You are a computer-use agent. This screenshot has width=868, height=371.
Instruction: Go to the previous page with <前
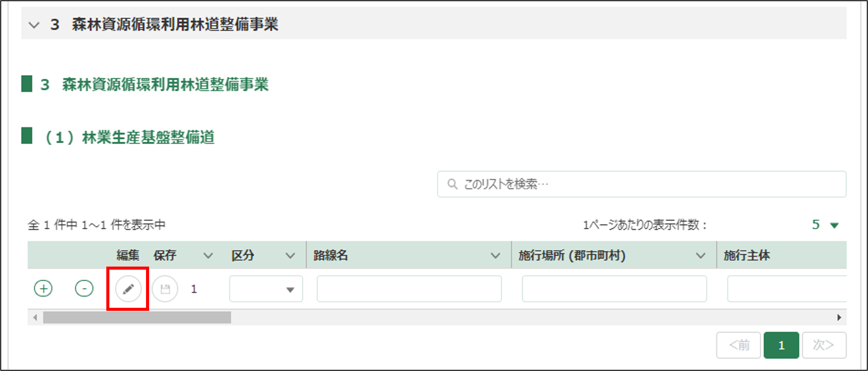tap(738, 345)
